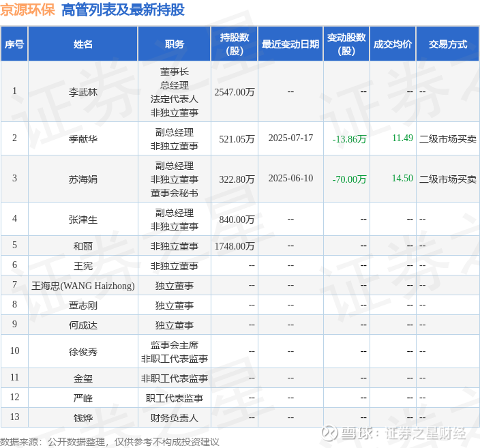Viewport: 480px width, 448px height.
Task: Click 非职工代表监事 in the 金玺 row
Action: click(x=175, y=378)
